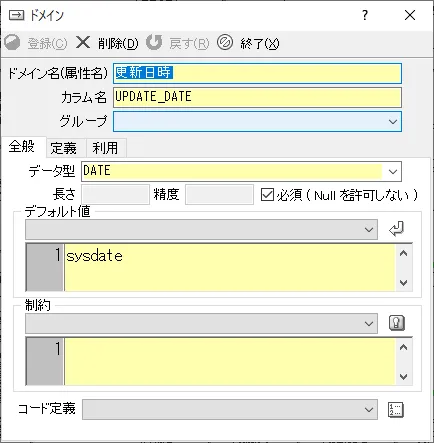Click the 削除(D) delete toolbar button

tap(107, 43)
